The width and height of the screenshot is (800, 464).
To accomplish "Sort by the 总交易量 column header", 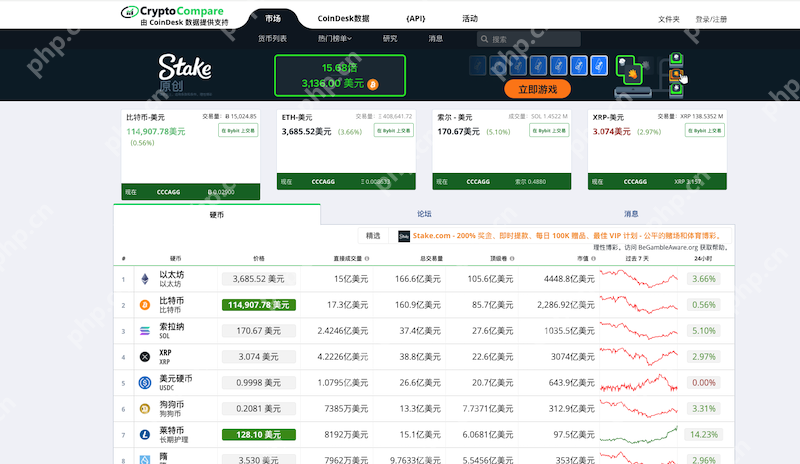I will click(x=431, y=259).
